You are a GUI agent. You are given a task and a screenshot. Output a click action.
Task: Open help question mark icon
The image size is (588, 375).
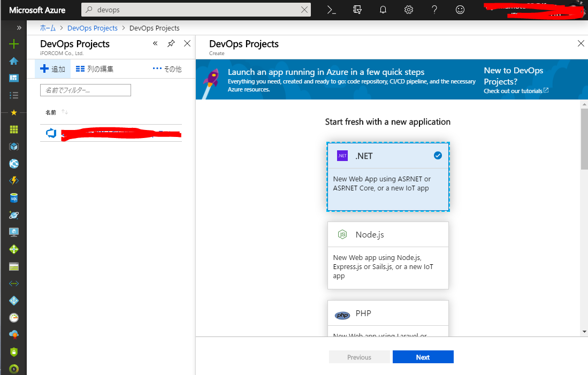[x=434, y=10]
